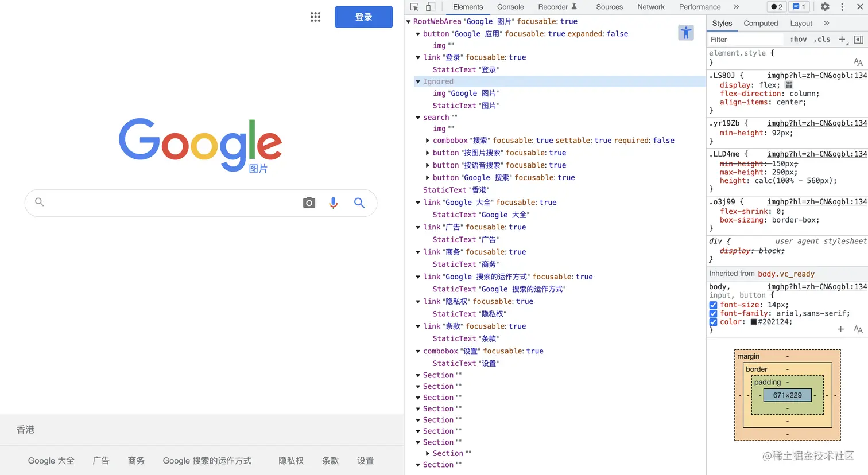Viewport: 868px width, 475px height.
Task: Click the 条款 footer link
Action: (330, 461)
